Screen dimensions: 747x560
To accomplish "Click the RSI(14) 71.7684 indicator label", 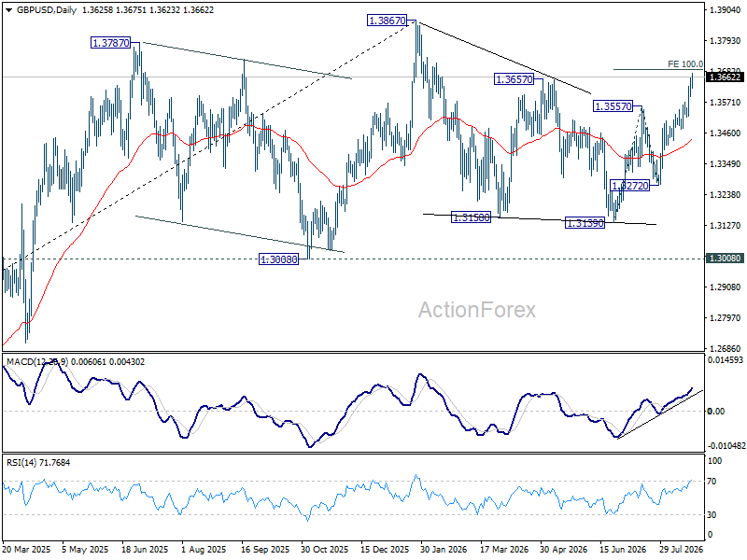I will 38,462.
